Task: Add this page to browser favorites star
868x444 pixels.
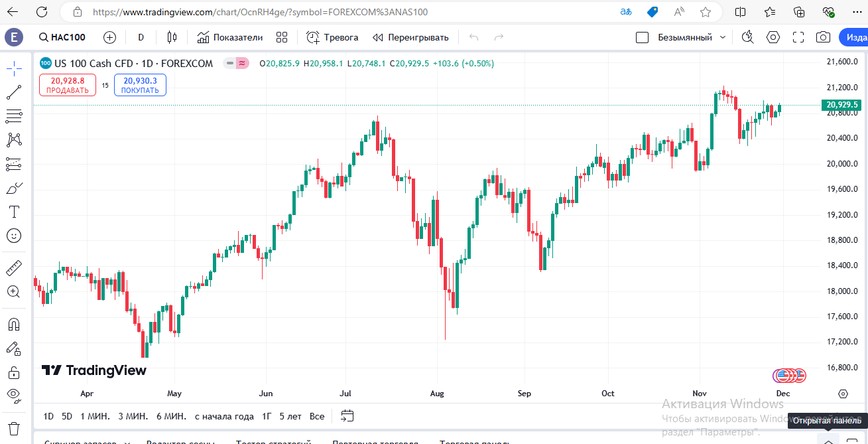Action: (706, 12)
